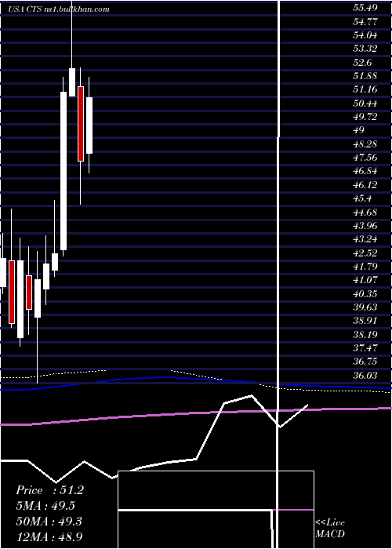Click the '5MA : 49.5' readout
The height and width of the screenshot is (549, 392).
45,506
